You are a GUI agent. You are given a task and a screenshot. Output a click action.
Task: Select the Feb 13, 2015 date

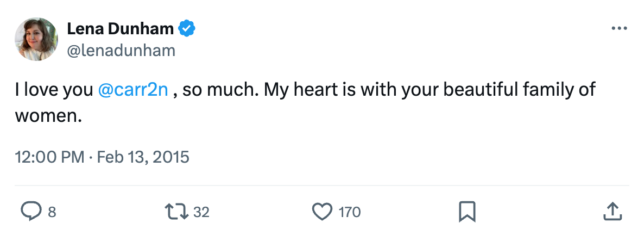143,157
